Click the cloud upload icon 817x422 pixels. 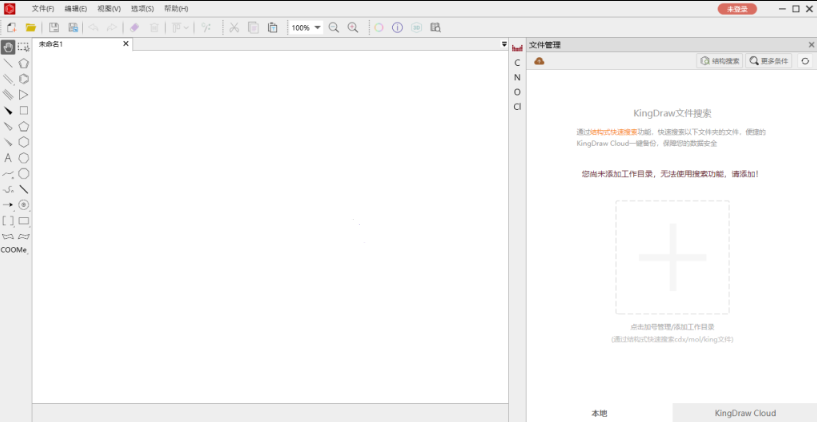pyautogui.click(x=539, y=61)
